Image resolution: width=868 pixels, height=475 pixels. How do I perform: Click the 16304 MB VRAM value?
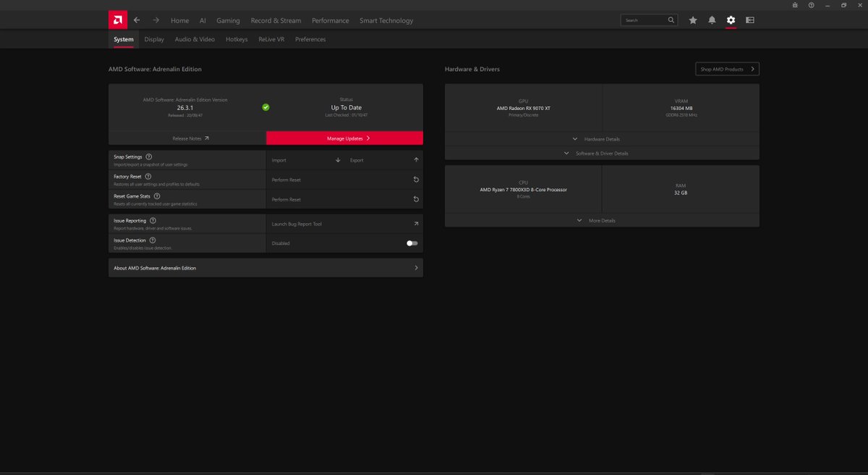[681, 108]
